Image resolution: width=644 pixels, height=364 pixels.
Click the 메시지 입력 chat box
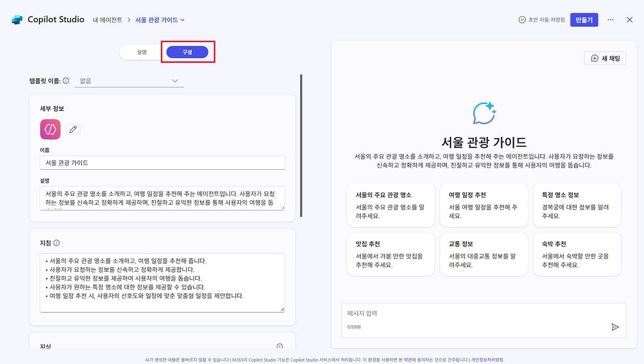coord(484,321)
